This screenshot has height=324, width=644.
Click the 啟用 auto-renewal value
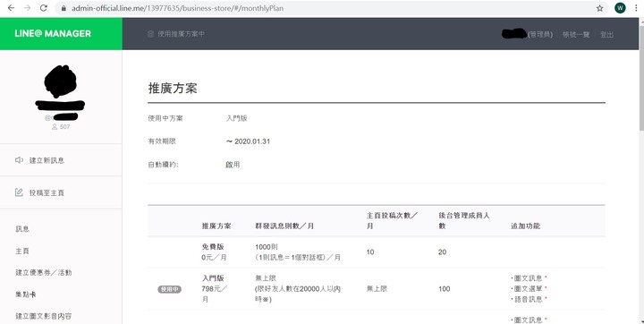(233, 165)
